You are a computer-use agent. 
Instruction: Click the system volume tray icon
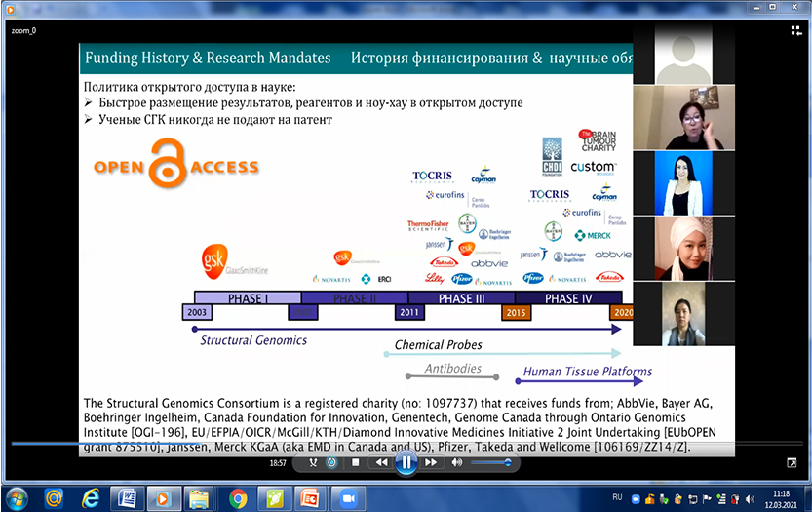(750, 499)
